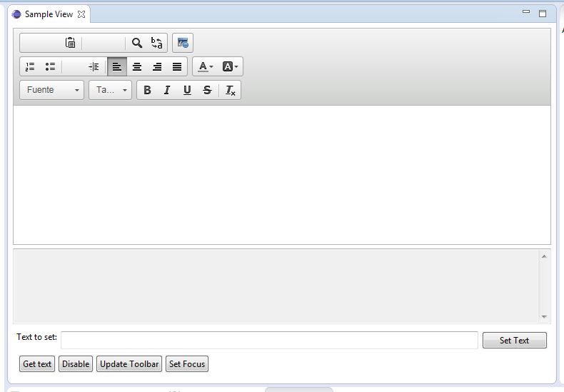Click the output area scroll up arrow
Screen dimensions: 564x392
tap(544, 256)
